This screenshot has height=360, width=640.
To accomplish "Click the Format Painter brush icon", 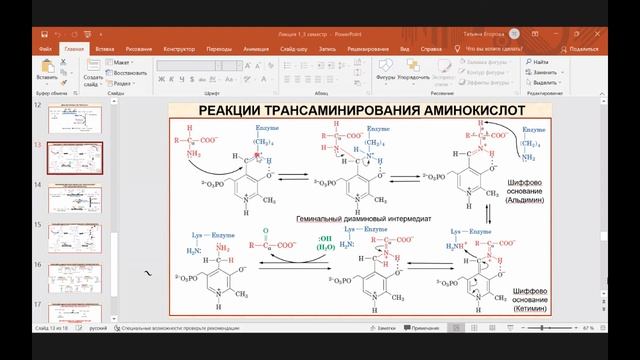I will click(63, 83).
